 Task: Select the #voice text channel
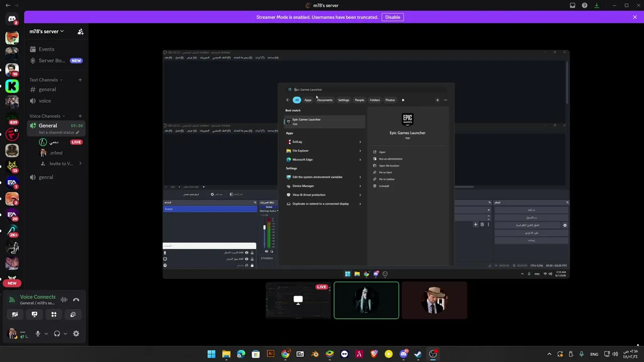pyautogui.click(x=55, y=101)
